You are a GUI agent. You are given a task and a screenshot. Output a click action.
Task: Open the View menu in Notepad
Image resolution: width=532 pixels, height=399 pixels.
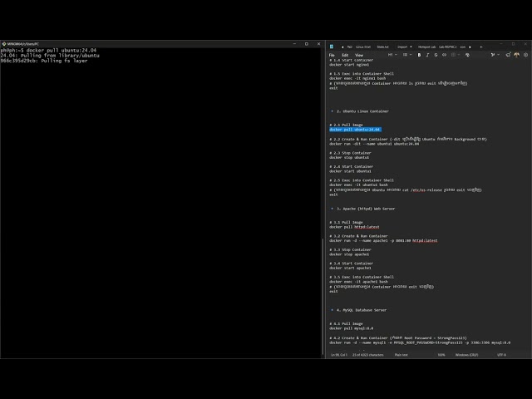[x=359, y=55]
